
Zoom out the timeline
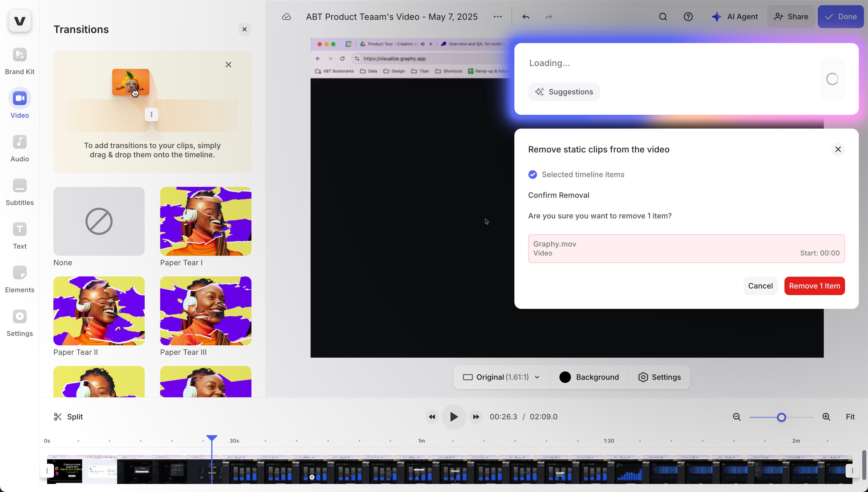point(737,417)
